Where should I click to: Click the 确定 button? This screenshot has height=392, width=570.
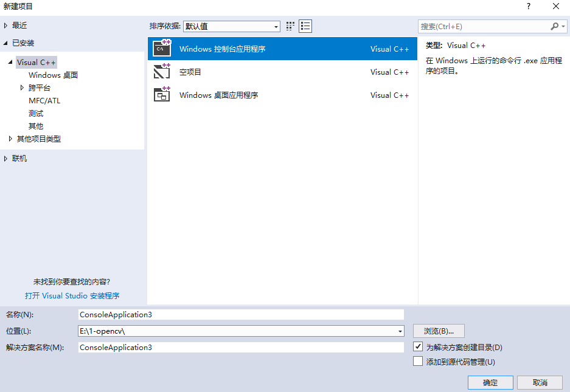click(490, 382)
